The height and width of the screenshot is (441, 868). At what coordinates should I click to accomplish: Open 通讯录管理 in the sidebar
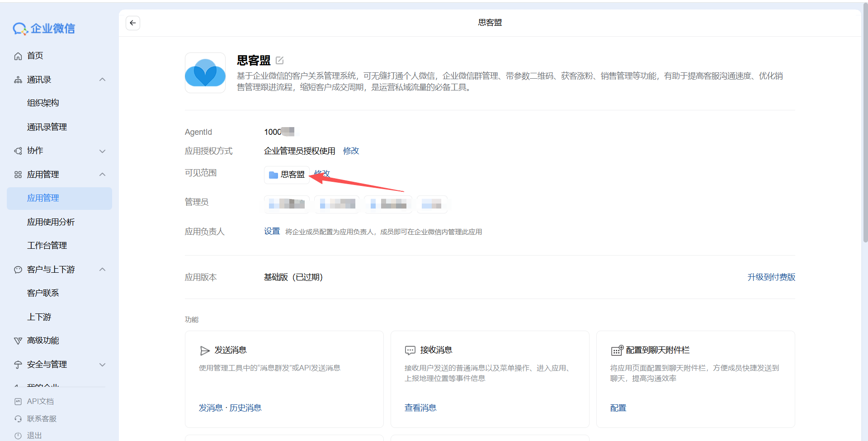pos(47,127)
